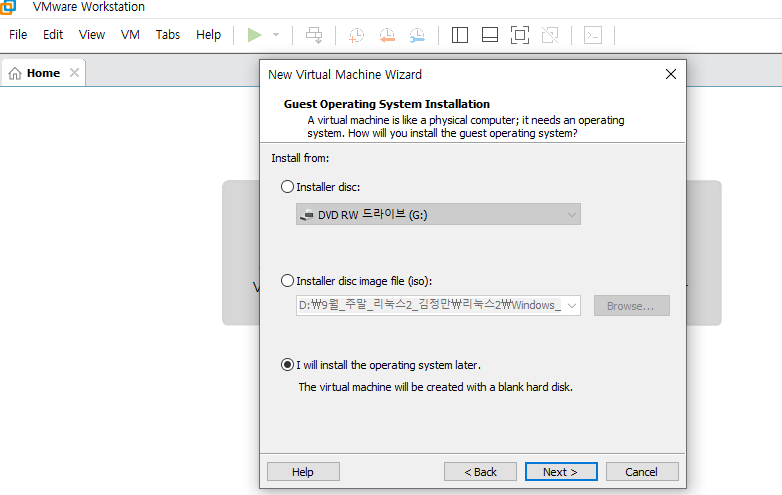Close the New Virtual Machine Wizard dialog
This screenshot has width=782, height=495.
(x=671, y=74)
